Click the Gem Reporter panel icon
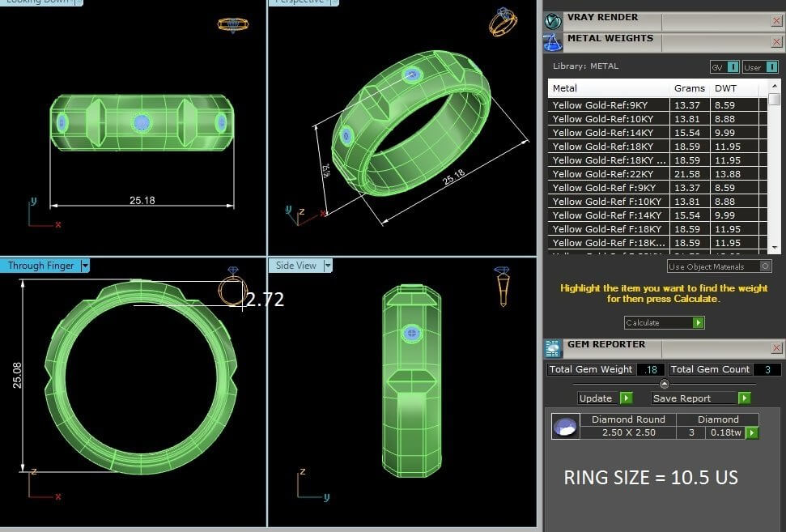 [553, 348]
